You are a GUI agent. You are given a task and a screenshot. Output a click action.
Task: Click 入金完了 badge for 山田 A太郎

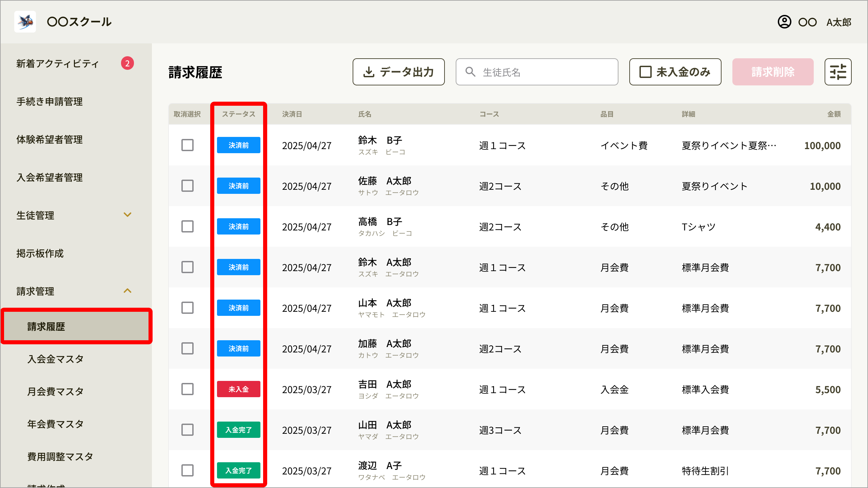[239, 430]
